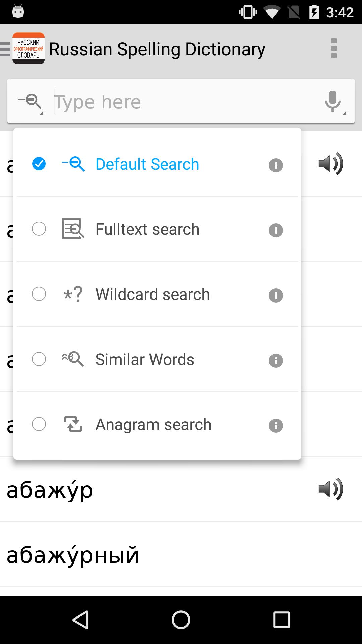The width and height of the screenshot is (362, 644).
Task: Open the navigation drawer from the left edge
Action: [3, 48]
